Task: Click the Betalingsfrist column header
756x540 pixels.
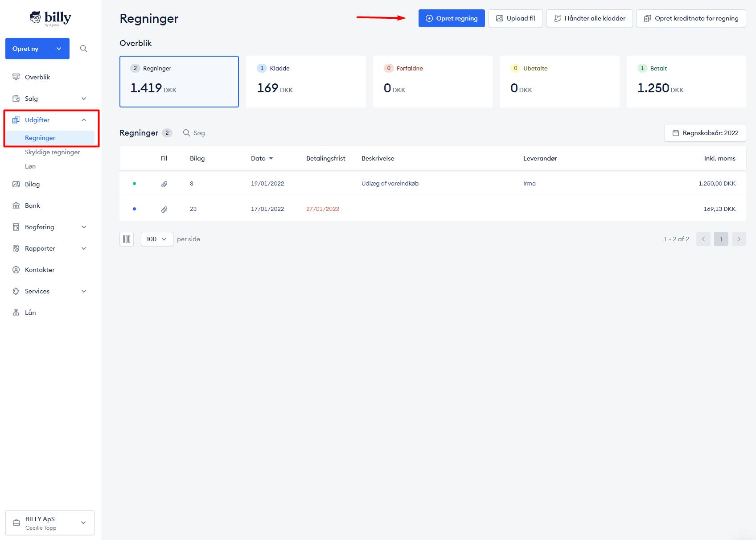Action: [x=326, y=158]
